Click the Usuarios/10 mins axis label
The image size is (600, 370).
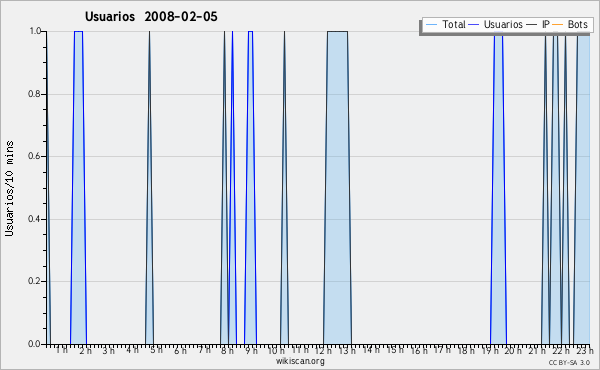pos(9,188)
